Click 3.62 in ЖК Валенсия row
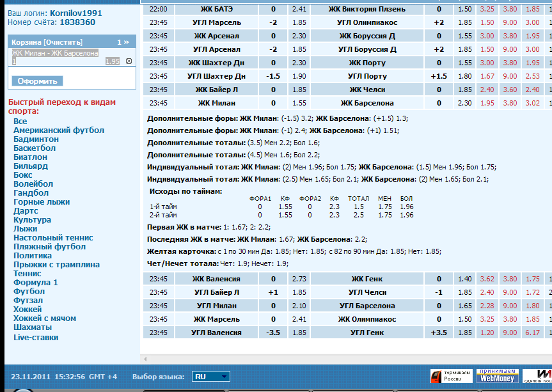The height and width of the screenshot is (392, 552). 487,279
